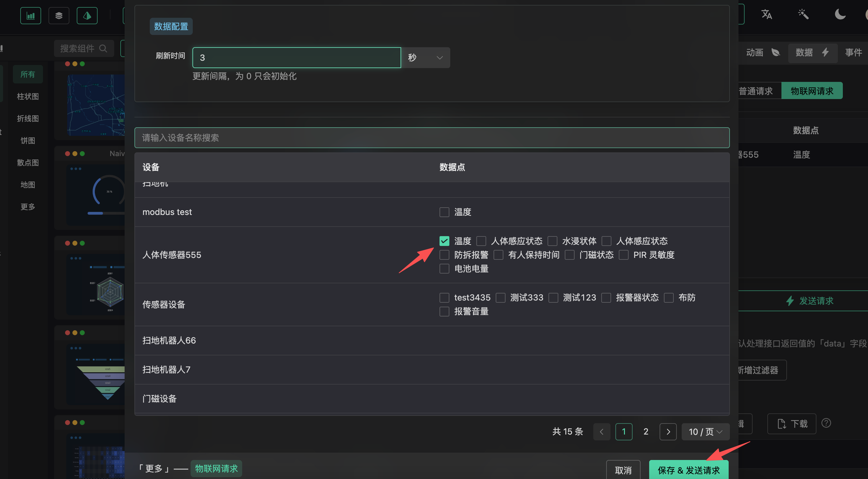Enable the 报警器状态 checkbox
Image resolution: width=868 pixels, height=479 pixels.
click(x=606, y=297)
